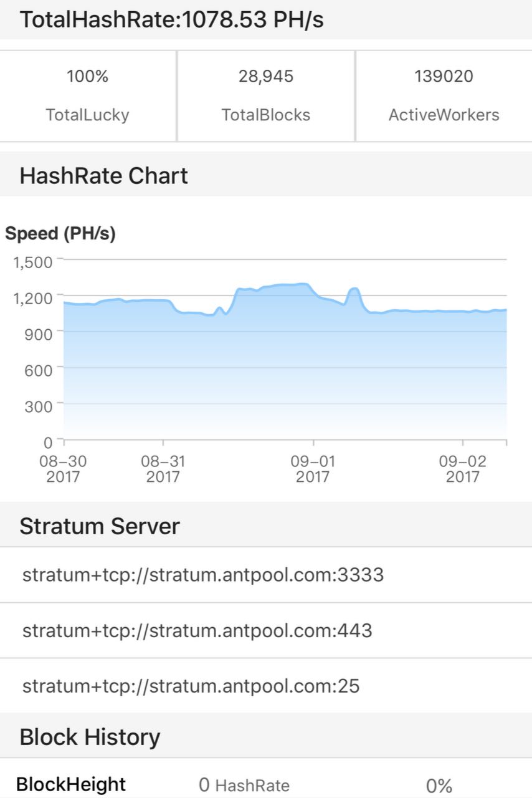Select the 100% TotalLucky stat cell
This screenshot has width=532, height=798.
[x=87, y=95]
